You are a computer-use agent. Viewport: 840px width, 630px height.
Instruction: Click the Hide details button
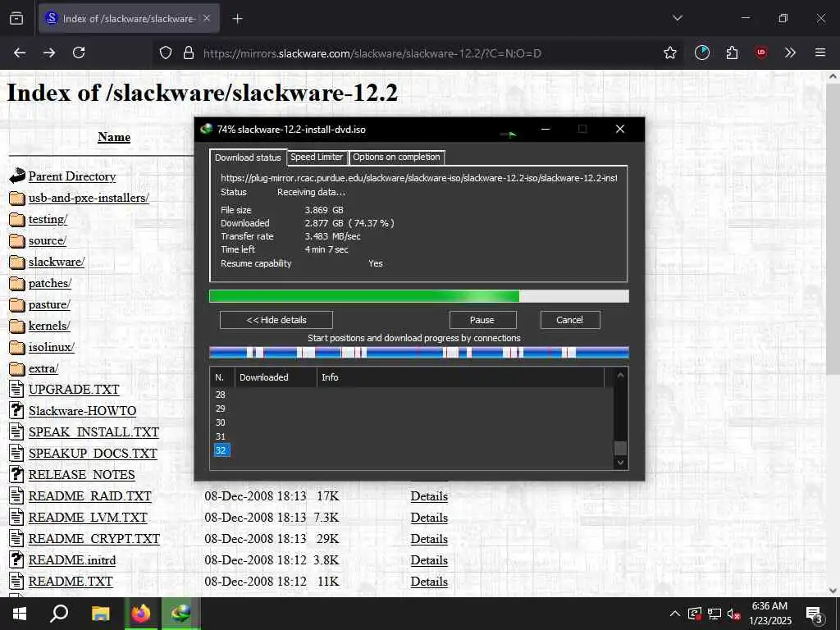(276, 320)
